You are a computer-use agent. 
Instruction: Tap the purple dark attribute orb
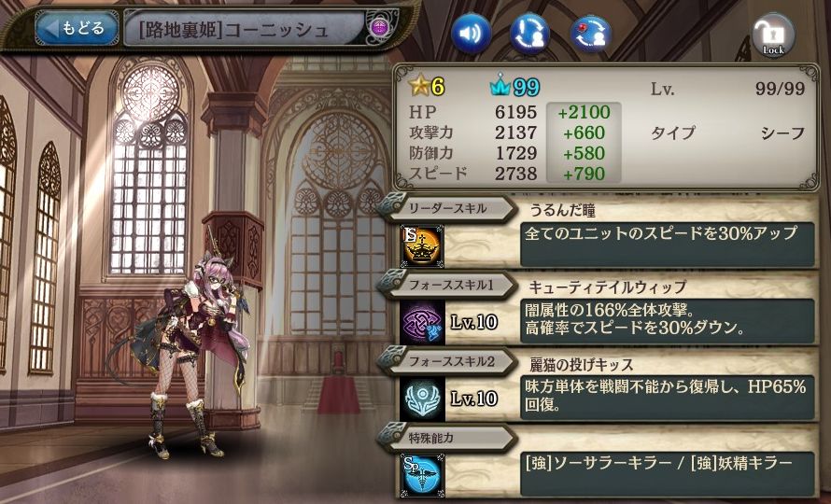(x=380, y=28)
